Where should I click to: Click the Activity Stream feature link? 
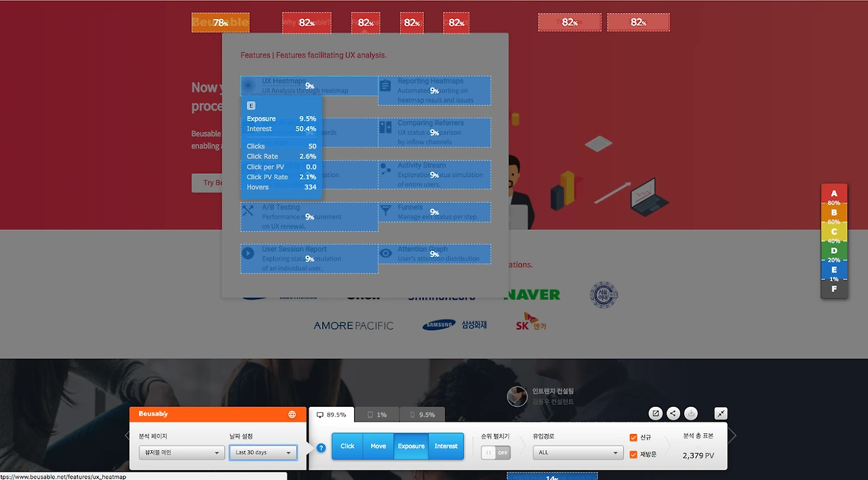[x=435, y=174]
